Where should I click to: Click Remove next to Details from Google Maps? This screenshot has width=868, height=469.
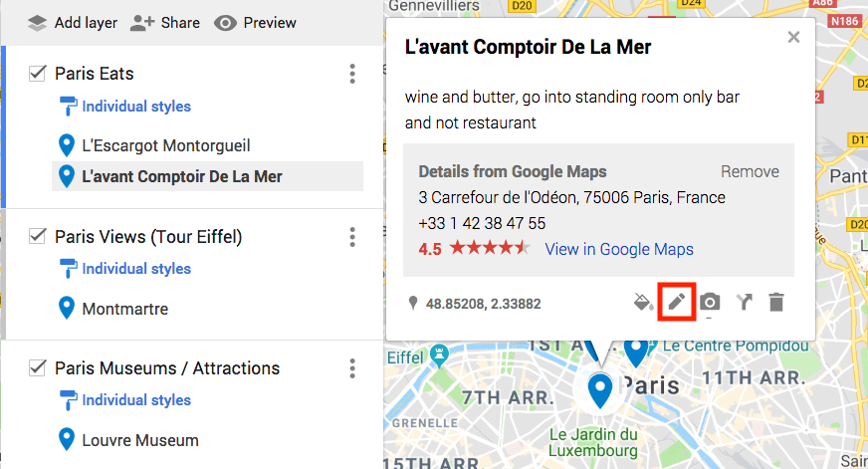tap(750, 171)
